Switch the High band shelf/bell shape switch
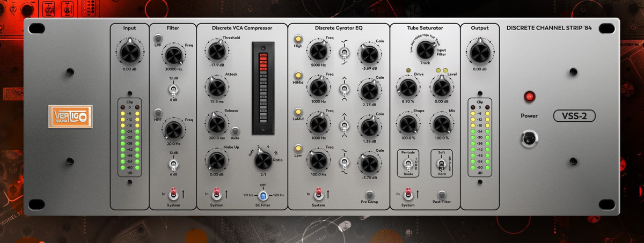This screenshot has height=243, width=644. pos(343,52)
